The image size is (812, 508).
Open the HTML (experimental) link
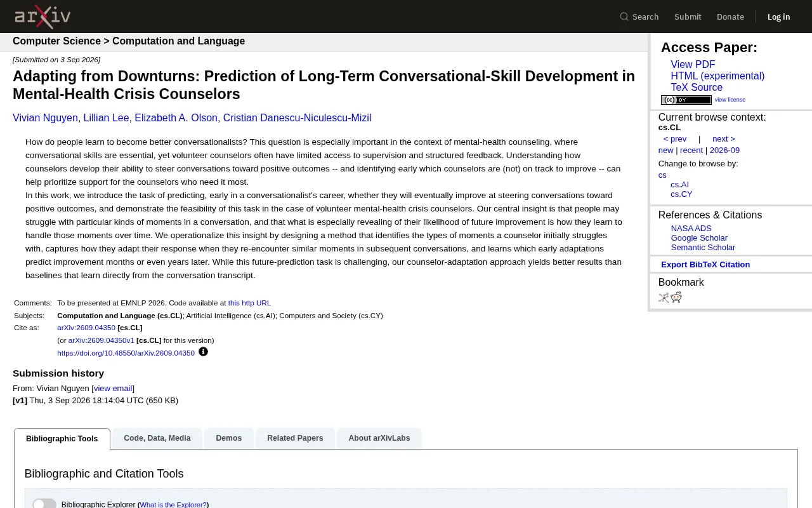717,76
